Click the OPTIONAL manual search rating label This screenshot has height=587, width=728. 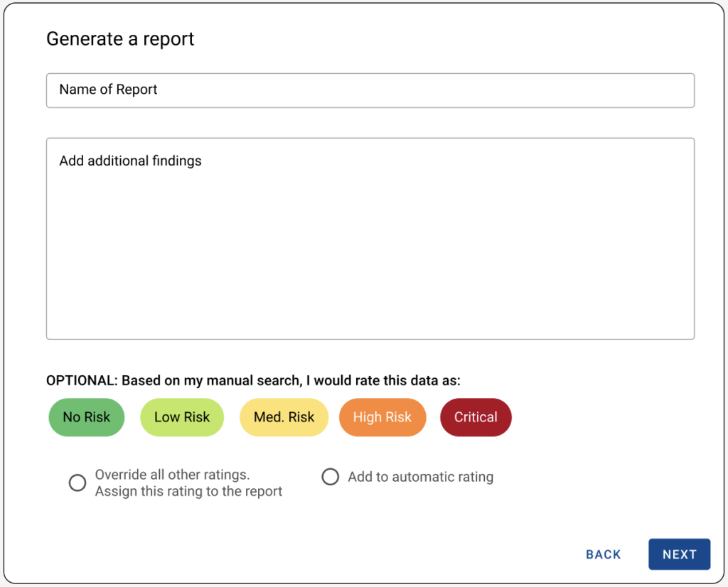[253, 381]
